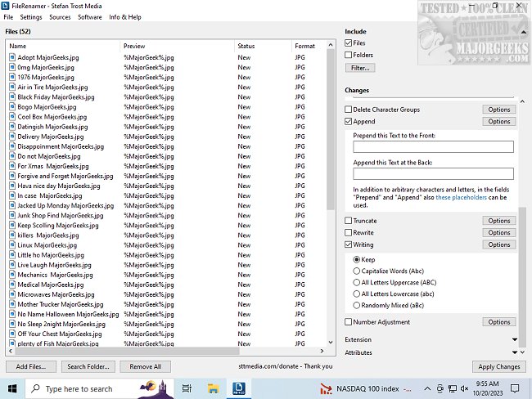This screenshot has width=532, height=399.
Task: Click the file icon beside Cool Box MajorGeeks.jpg
Action: click(x=12, y=117)
